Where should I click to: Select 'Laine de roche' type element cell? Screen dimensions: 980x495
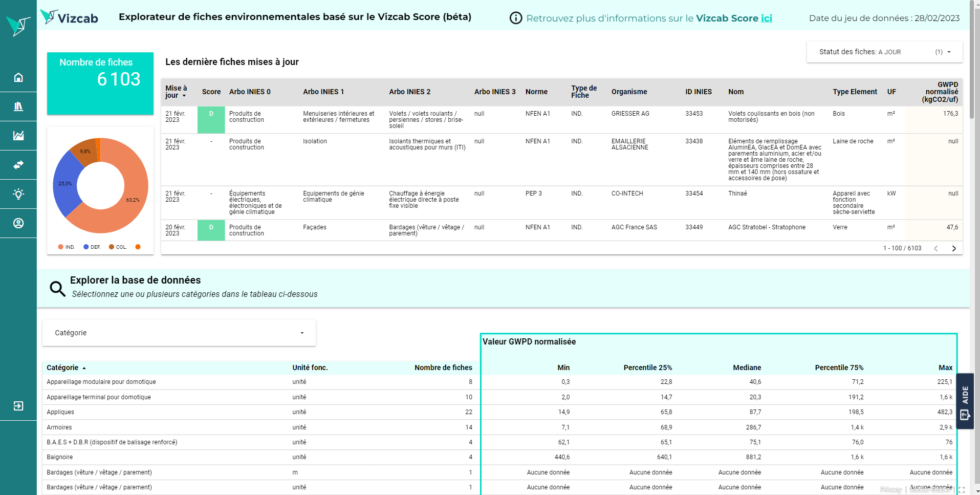point(853,141)
